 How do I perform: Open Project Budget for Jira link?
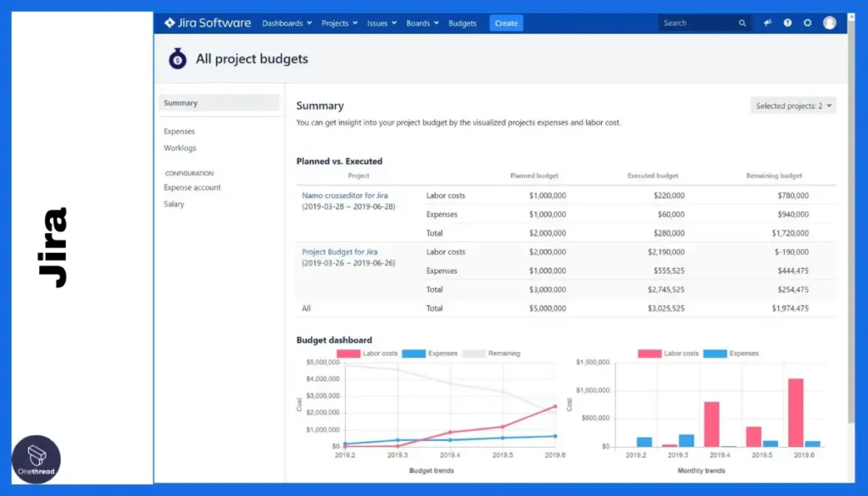339,252
